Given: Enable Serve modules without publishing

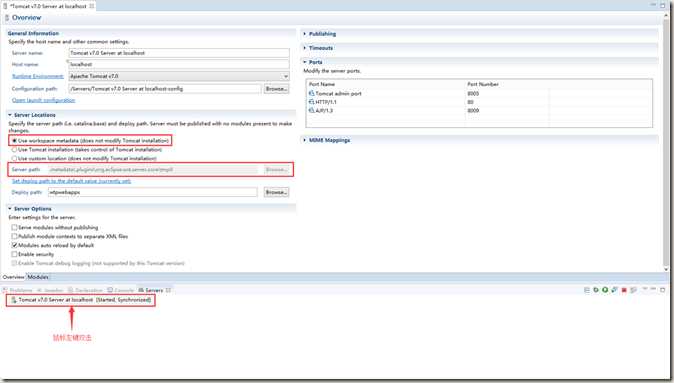Looking at the screenshot, I should [15, 227].
